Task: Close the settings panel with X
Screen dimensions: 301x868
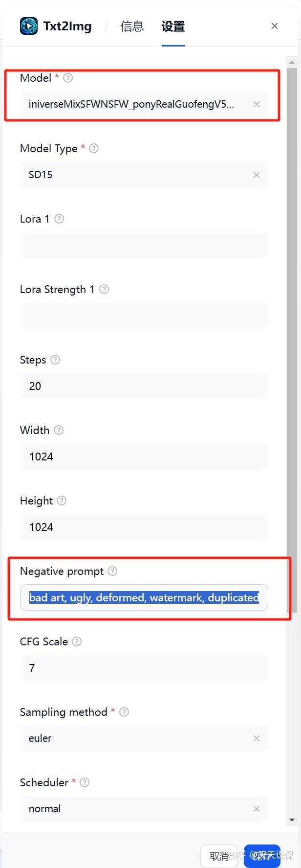Action: (275, 26)
